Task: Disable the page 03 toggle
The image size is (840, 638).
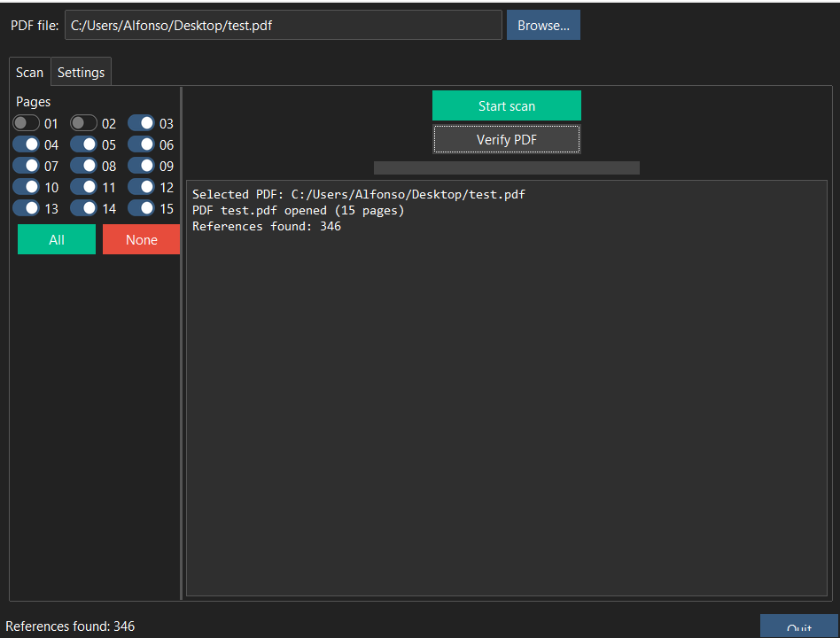Action: click(141, 124)
